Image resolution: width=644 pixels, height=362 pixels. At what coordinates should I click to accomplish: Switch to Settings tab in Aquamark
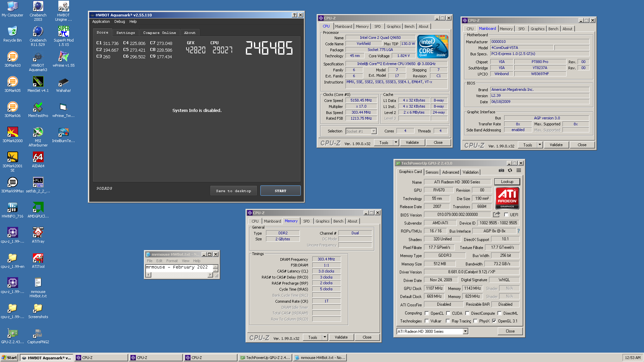pos(125,33)
